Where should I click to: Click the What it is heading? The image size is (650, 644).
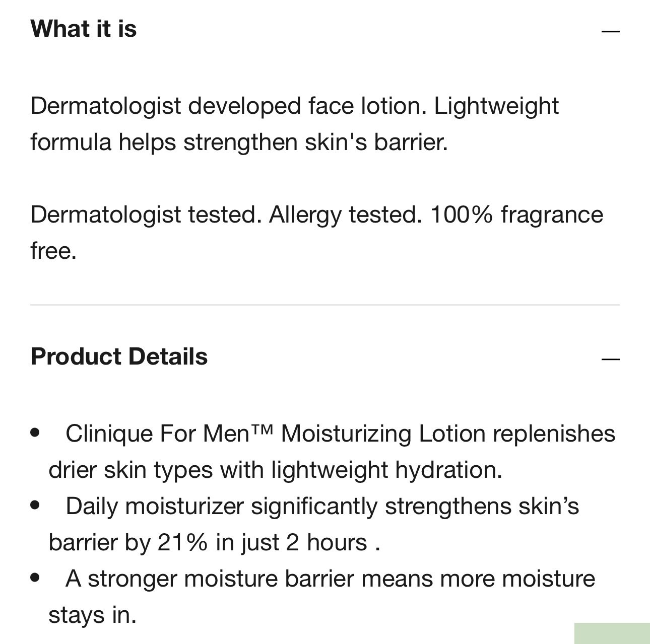[x=84, y=28]
